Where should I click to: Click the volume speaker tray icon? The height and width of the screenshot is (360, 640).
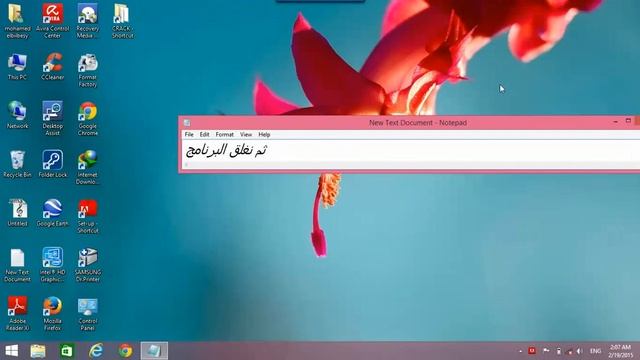click(x=579, y=351)
